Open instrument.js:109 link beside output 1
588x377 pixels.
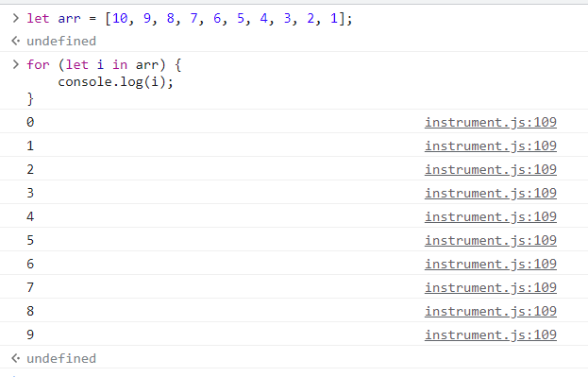point(491,146)
